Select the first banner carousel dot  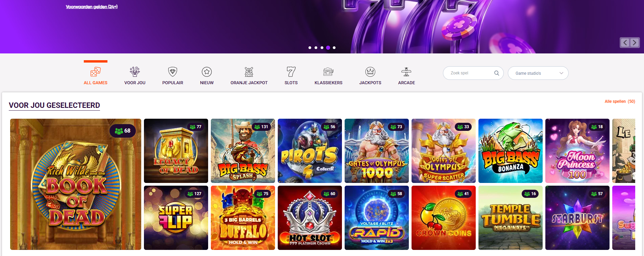click(x=310, y=48)
